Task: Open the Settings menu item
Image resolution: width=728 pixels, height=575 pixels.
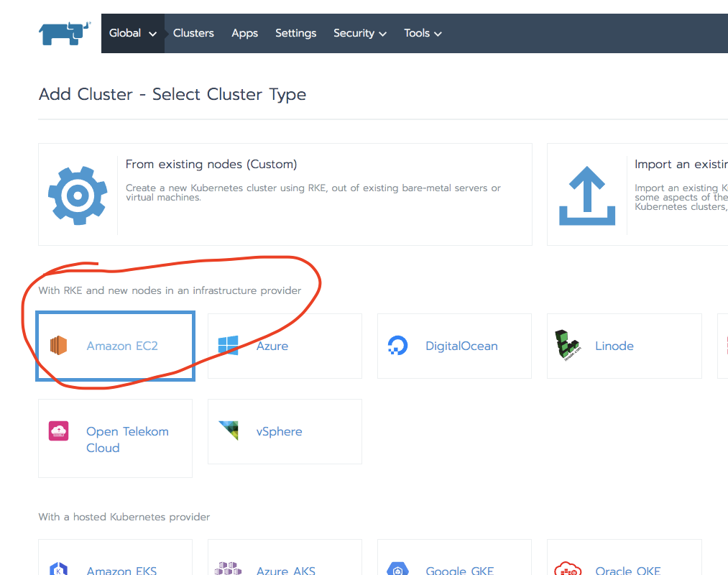Action: pos(296,33)
